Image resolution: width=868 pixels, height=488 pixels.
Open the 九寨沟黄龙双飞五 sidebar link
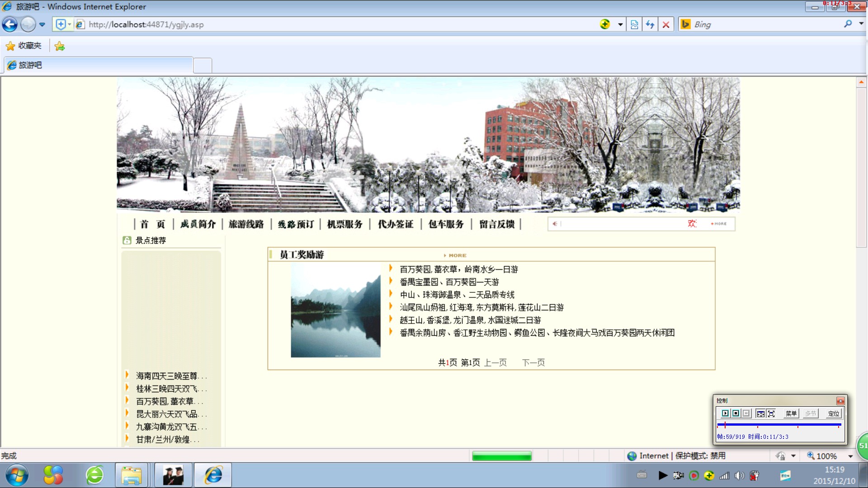click(x=171, y=427)
